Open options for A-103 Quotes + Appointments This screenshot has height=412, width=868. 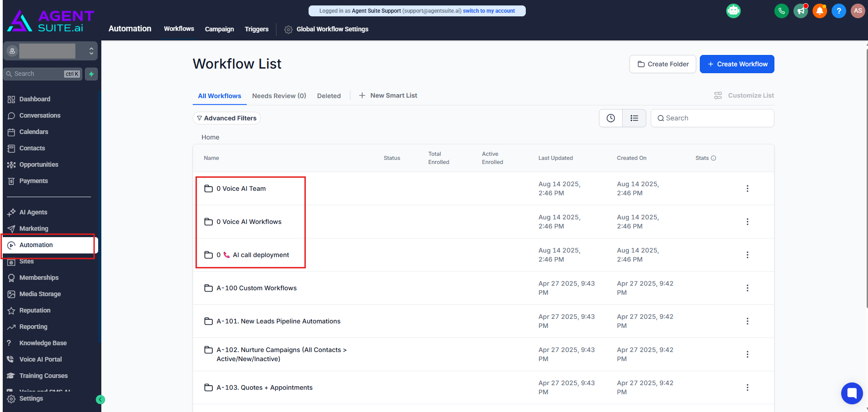[748, 387]
